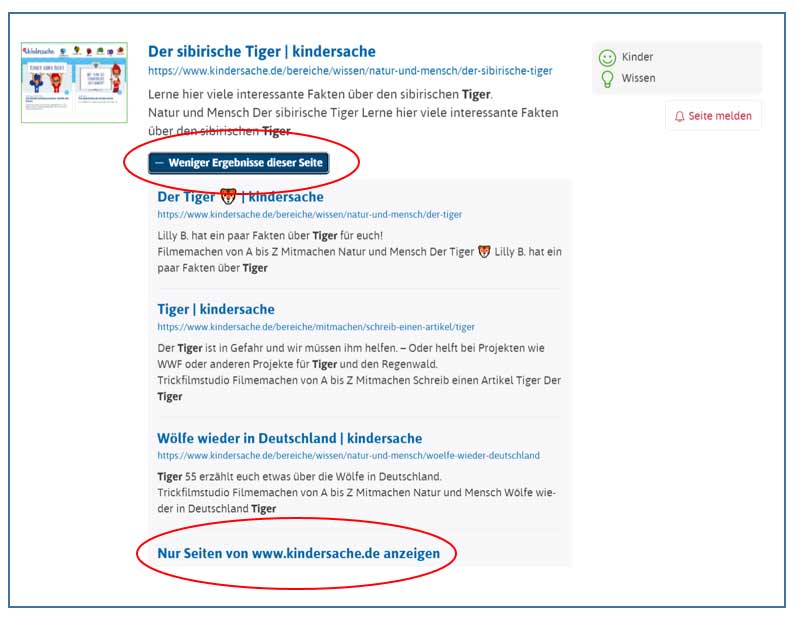796x622 pixels.
Task: Follow the woelfe-wieder-deutschland URL
Action: [x=348, y=455]
